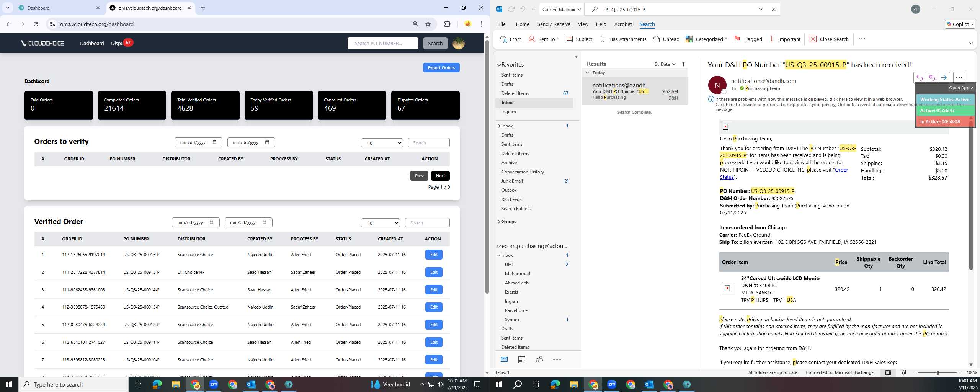The image size is (980, 392).
Task: Open site information icon in address bar
Action: pyautogui.click(x=52, y=24)
